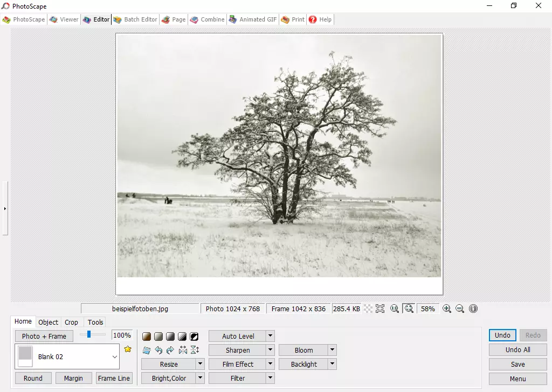Click the Margin button
The width and height of the screenshot is (552, 392).
click(73, 379)
